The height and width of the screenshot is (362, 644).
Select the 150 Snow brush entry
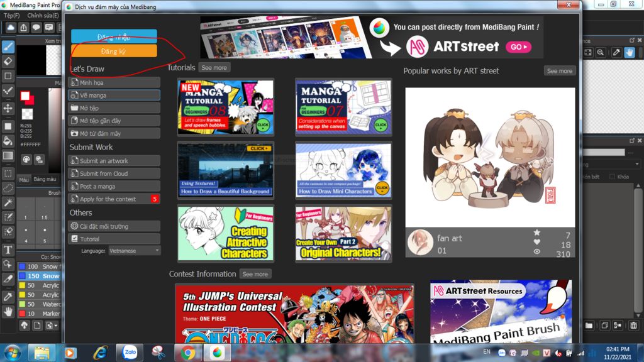pos(40,276)
